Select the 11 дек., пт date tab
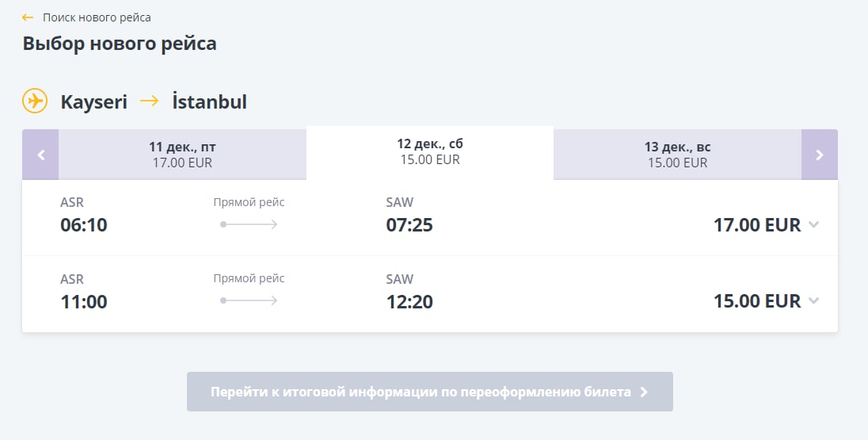Viewport: 868px width, 440px height. point(182,155)
